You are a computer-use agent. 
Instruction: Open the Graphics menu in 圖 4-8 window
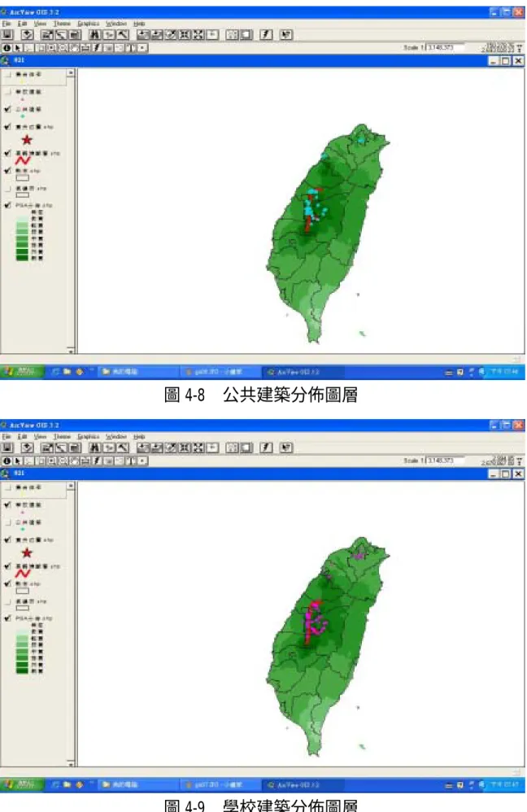point(89,24)
